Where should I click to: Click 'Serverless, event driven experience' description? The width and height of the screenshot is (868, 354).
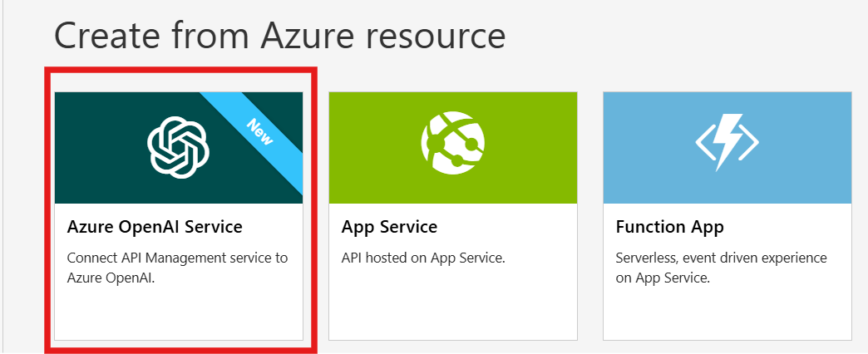722,268
